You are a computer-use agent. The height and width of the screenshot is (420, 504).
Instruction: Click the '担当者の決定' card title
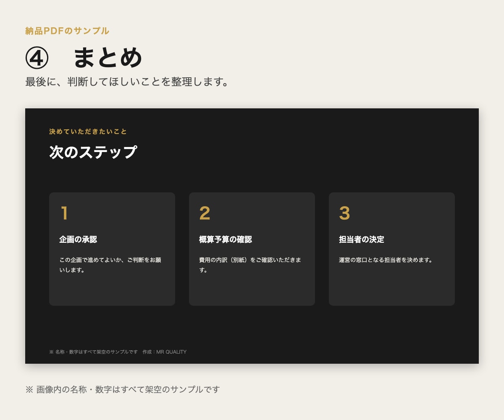(362, 239)
